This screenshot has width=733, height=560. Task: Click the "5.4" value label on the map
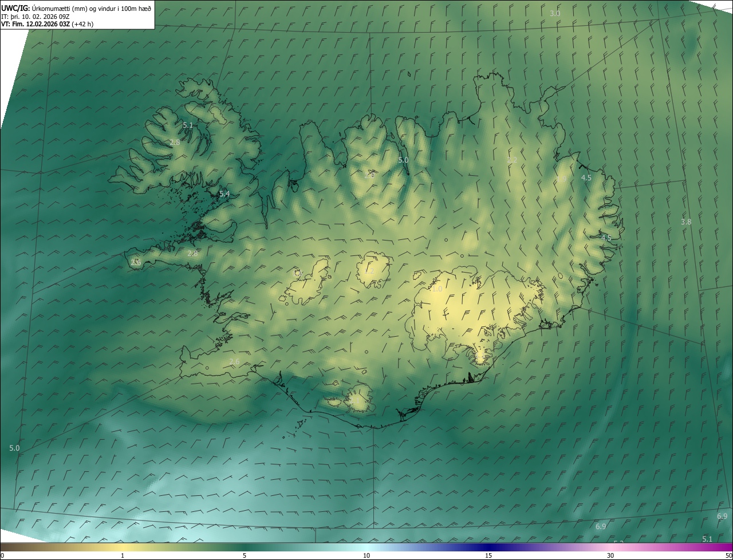pyautogui.click(x=224, y=194)
